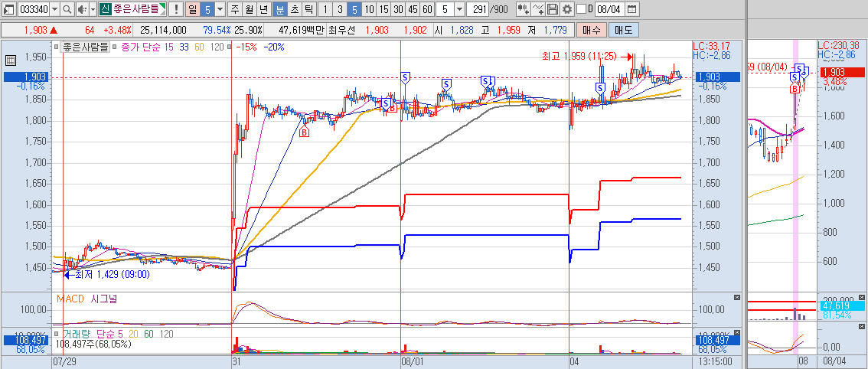Select the 틱 (tick) chart period

tap(308, 9)
